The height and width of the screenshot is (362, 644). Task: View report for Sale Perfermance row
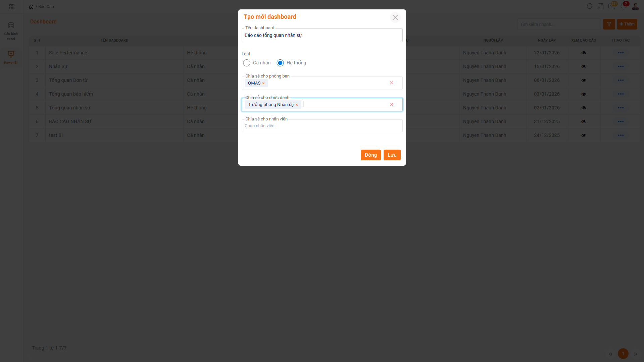pos(584,53)
